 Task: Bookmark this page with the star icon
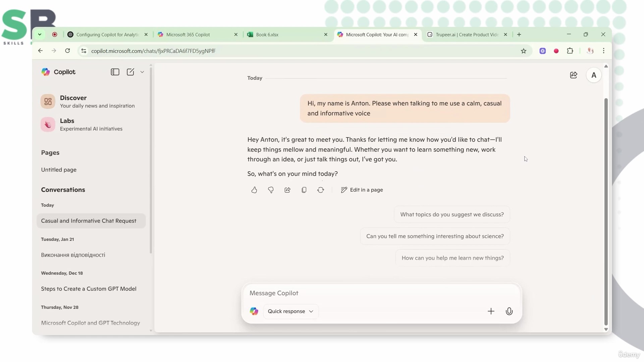tap(524, 51)
